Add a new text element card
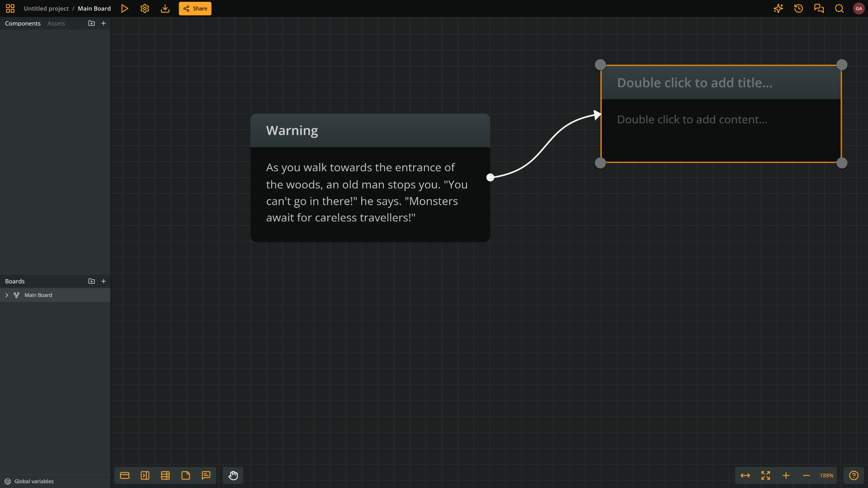 (x=125, y=475)
